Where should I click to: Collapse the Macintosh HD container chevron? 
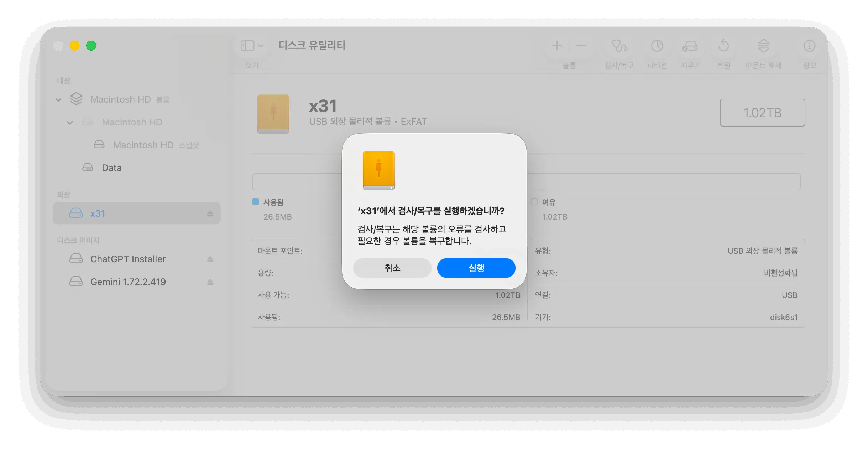[70, 123]
